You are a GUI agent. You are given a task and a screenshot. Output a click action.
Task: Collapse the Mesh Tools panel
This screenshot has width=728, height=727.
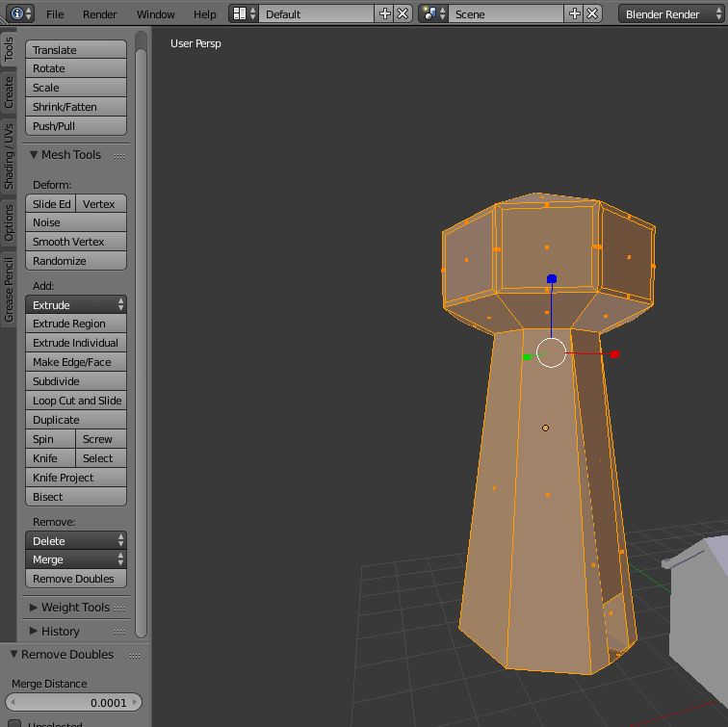tap(34, 155)
